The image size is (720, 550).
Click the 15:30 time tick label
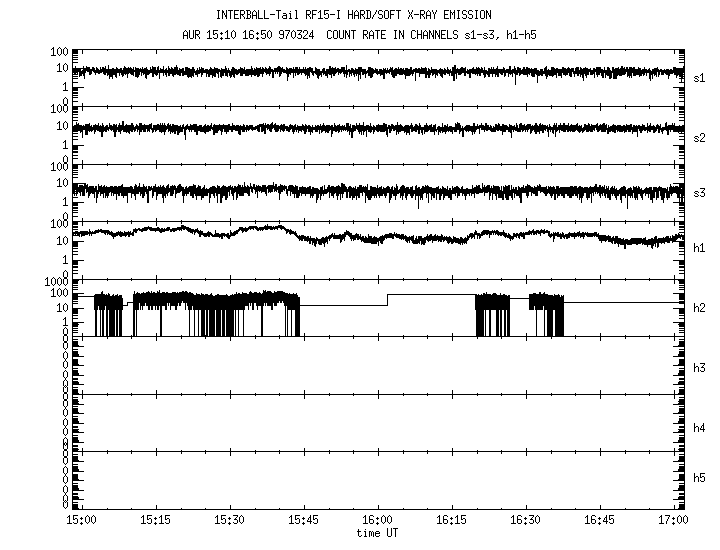[229, 521]
